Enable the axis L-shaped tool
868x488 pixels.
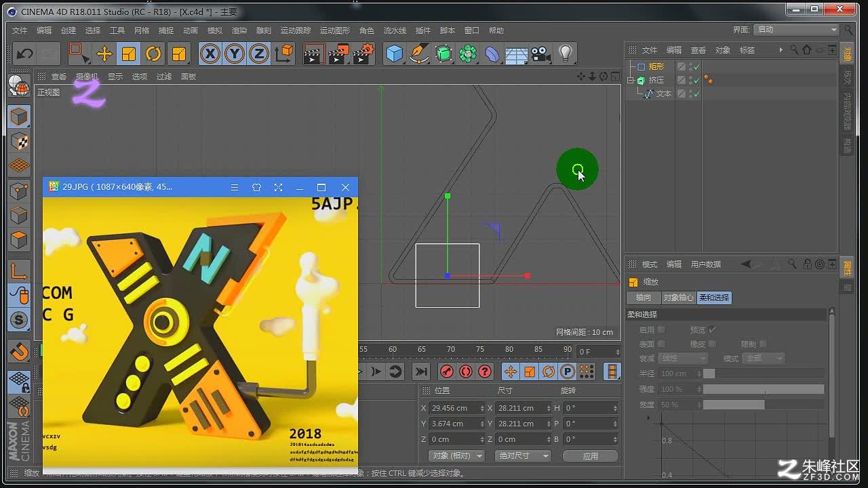pos(19,271)
